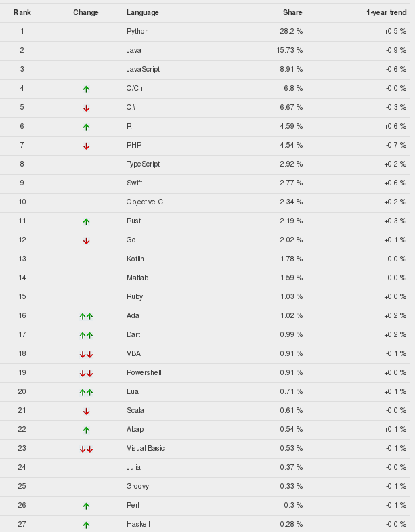The width and height of the screenshot is (415, 532).
Task: Click the green up arrow in R row
Action: click(86, 127)
